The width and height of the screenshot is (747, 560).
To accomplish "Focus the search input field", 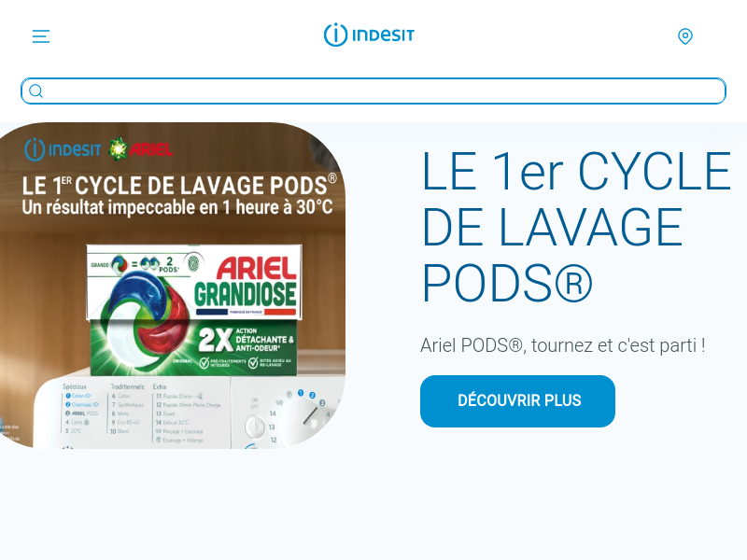I will coord(373,91).
